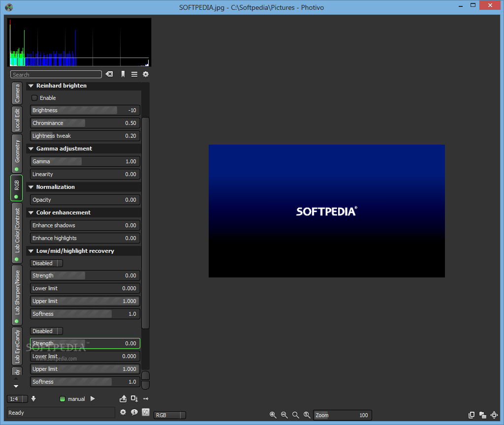Click the Linearity slider
Image resolution: width=504 pixels, height=425 pixels.
[85, 174]
